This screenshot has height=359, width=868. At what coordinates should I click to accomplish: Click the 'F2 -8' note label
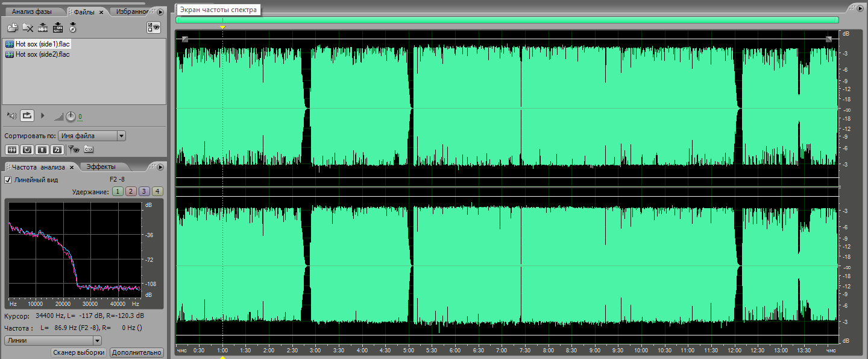pyautogui.click(x=118, y=179)
